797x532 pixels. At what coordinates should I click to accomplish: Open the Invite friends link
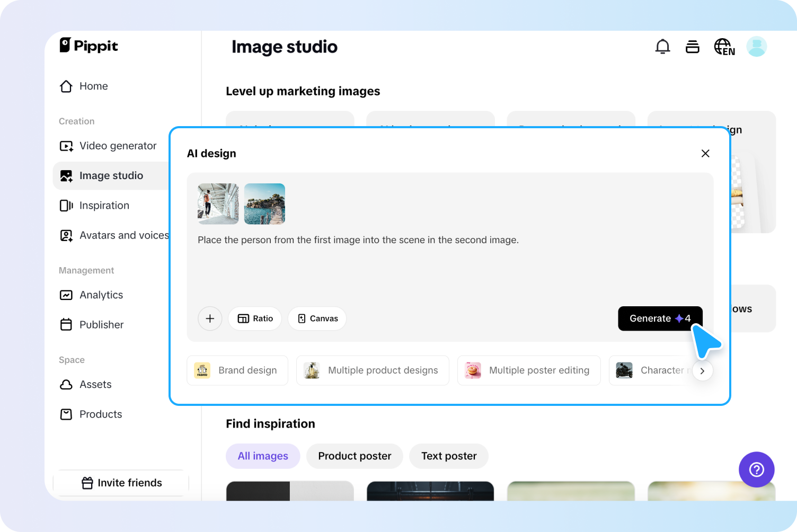[121, 483]
